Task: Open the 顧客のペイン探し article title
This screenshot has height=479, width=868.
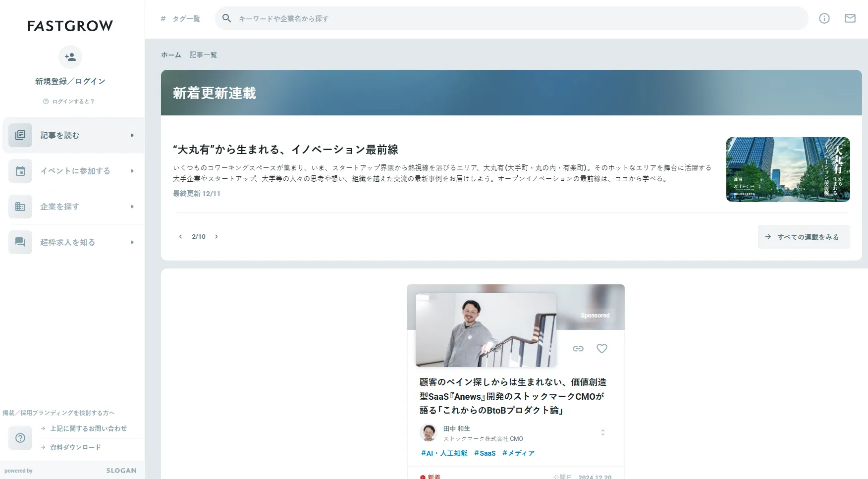Action: tap(513, 396)
